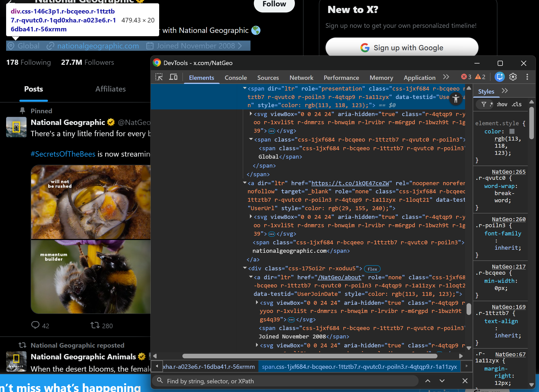Select the Posts tab on profile

point(34,89)
